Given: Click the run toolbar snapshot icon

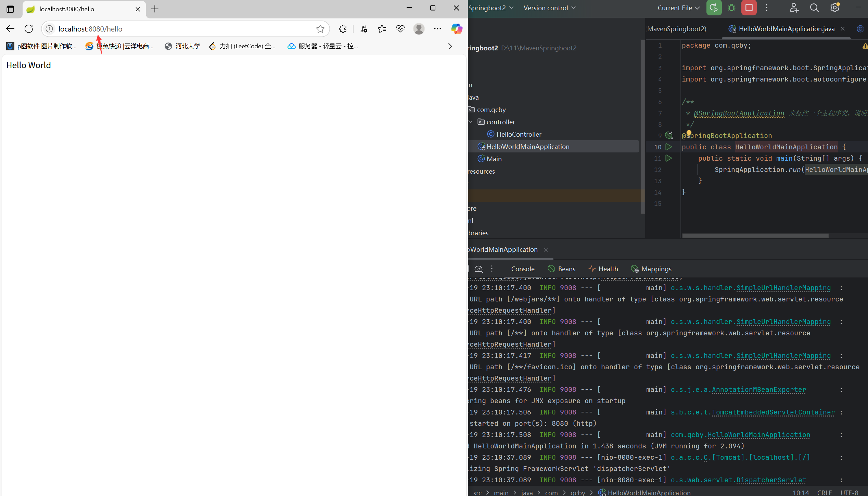Looking at the screenshot, I should click(478, 269).
